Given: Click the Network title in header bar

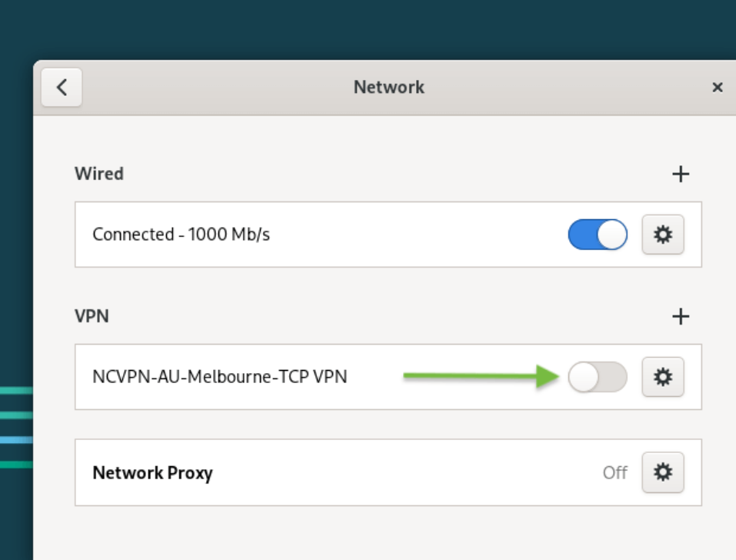Looking at the screenshot, I should 388,88.
